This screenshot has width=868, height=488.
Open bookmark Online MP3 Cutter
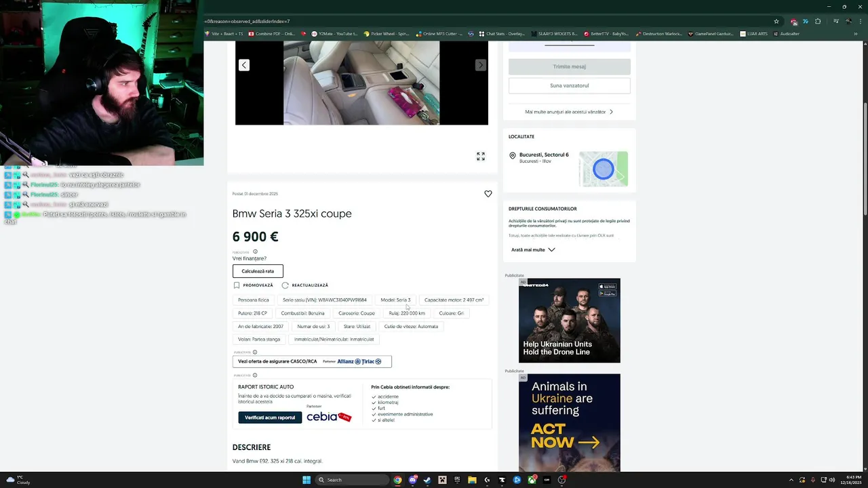(x=439, y=33)
